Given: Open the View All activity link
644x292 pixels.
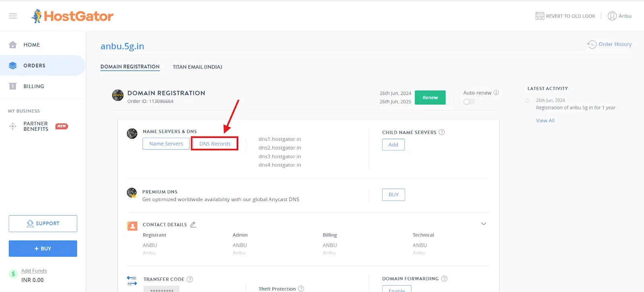Looking at the screenshot, I should 545,121.
